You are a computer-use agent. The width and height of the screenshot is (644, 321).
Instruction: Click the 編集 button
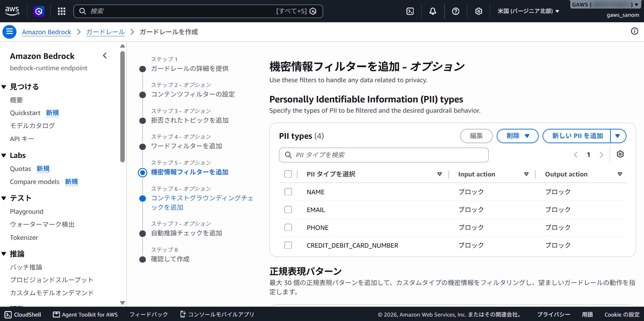(x=476, y=136)
